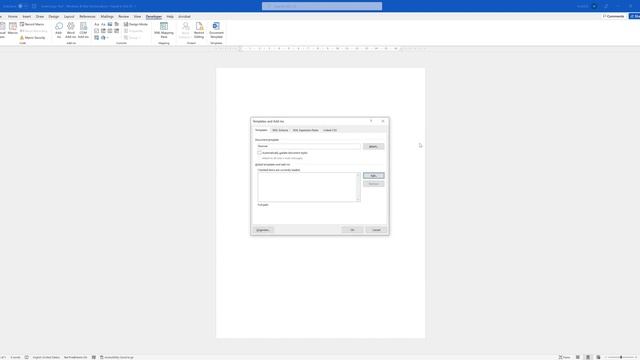Open the Review ribbon tab

pyautogui.click(x=123, y=16)
